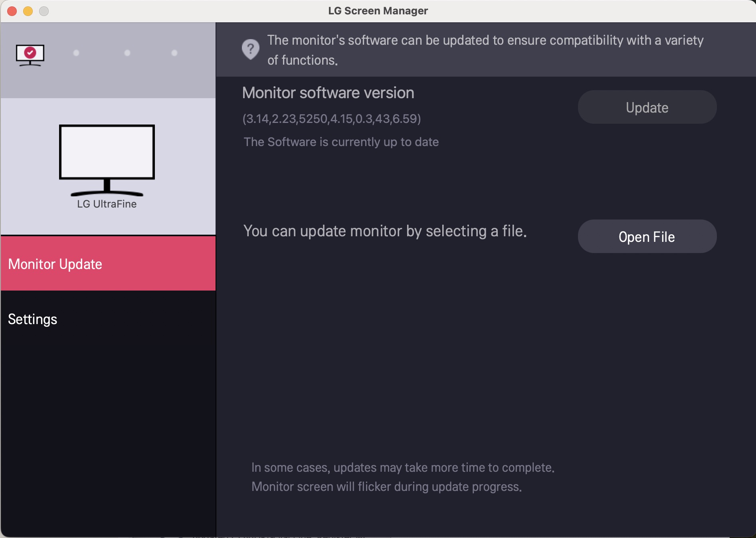
Task: Click the 'Monitor software version' heading
Action: coord(328,93)
